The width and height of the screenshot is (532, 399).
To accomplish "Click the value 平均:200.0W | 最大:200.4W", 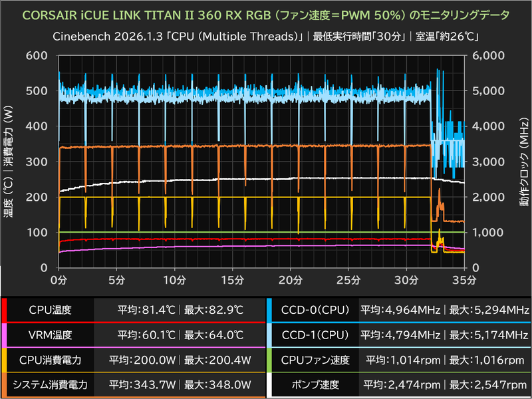I will tap(180, 360).
